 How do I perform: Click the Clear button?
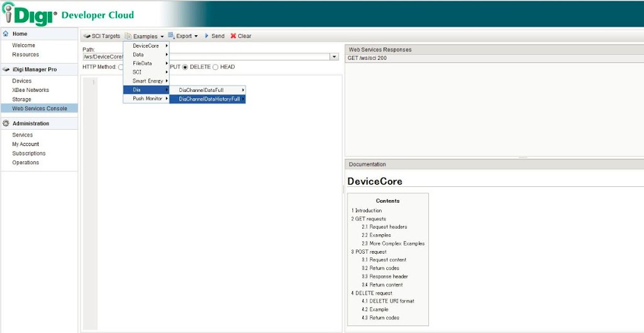coord(241,36)
